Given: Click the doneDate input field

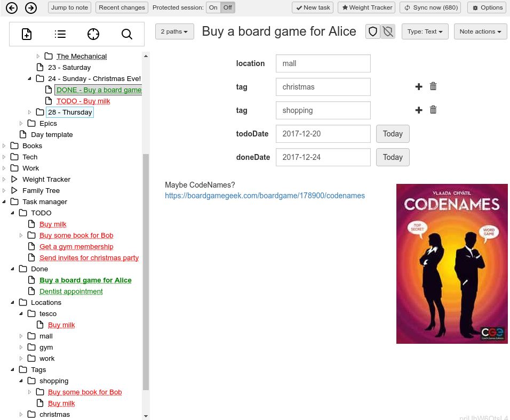Looking at the screenshot, I should pos(323,157).
